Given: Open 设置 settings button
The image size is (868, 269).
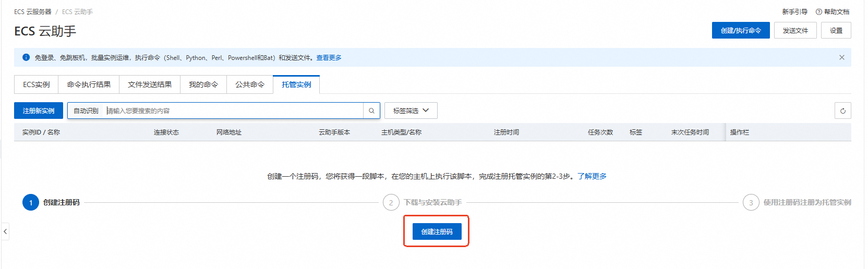Looking at the screenshot, I should click(x=836, y=30).
